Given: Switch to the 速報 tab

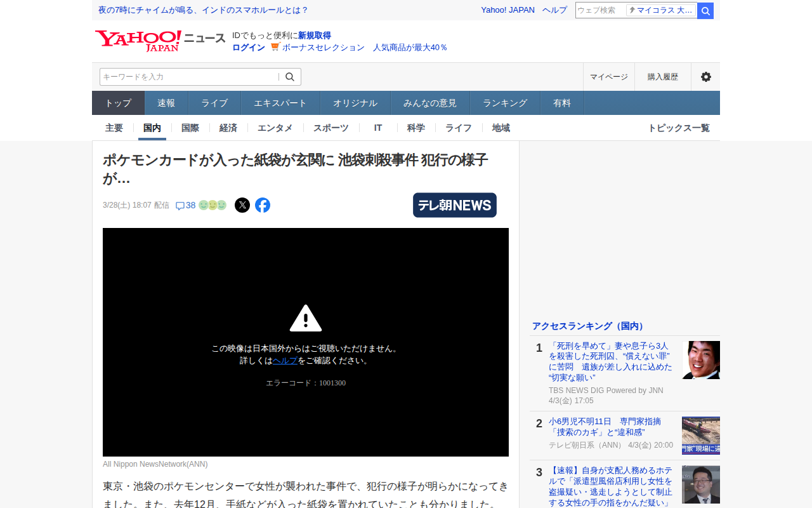Looking at the screenshot, I should 166,103.
